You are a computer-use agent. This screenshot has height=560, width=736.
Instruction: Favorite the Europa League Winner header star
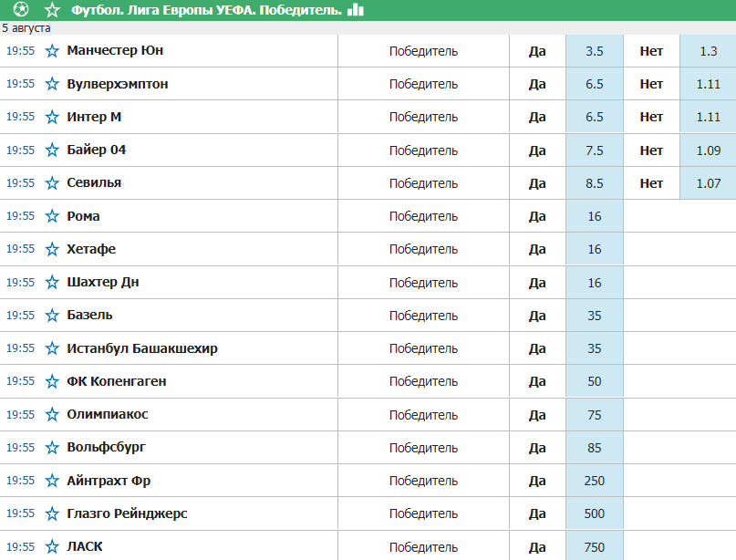52,9
